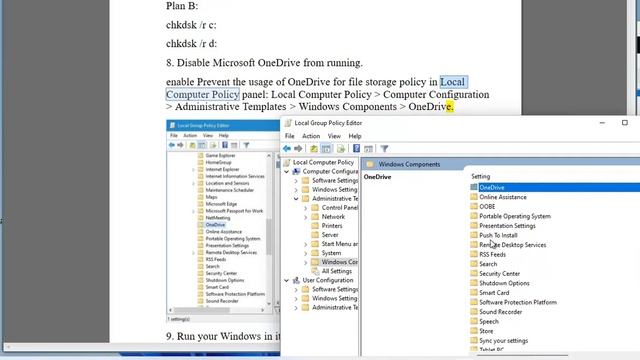Image resolution: width=640 pixels, height=360 pixels.
Task: Go back using the blue Back arrow
Action: [287, 149]
